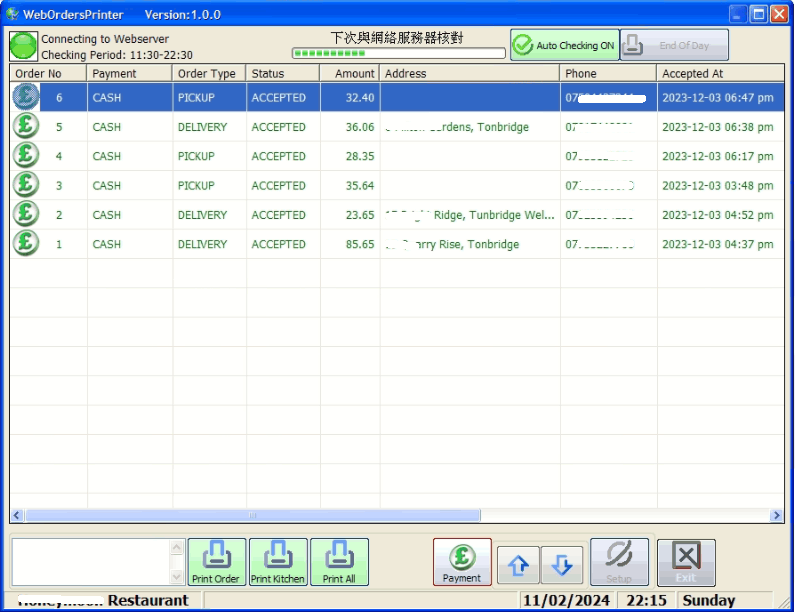Viewport: 795px width, 612px height.
Task: Click the text box scroll down arrow
Action: tap(178, 577)
